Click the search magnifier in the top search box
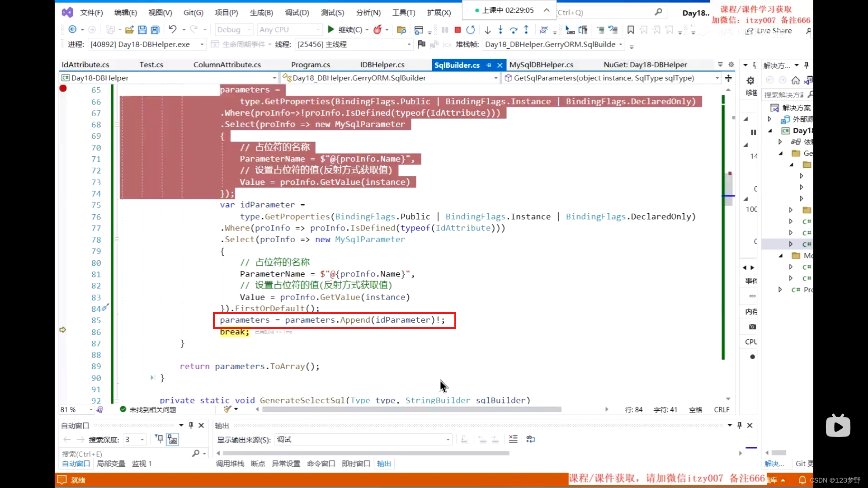This screenshot has height=488, width=868. pyautogui.click(x=658, y=12)
